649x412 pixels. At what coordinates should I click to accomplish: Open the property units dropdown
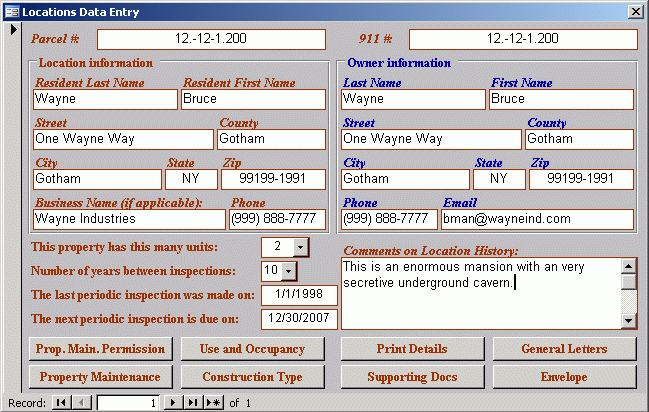pyautogui.click(x=300, y=247)
